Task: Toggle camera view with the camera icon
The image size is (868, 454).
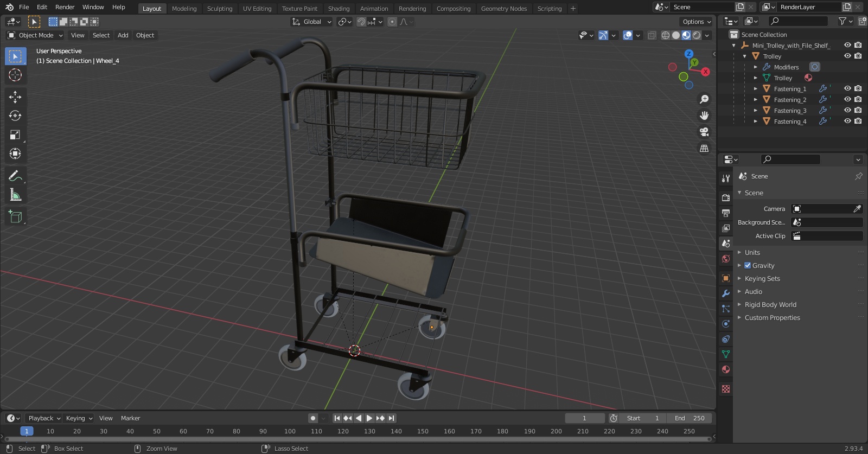Action: 704,132
